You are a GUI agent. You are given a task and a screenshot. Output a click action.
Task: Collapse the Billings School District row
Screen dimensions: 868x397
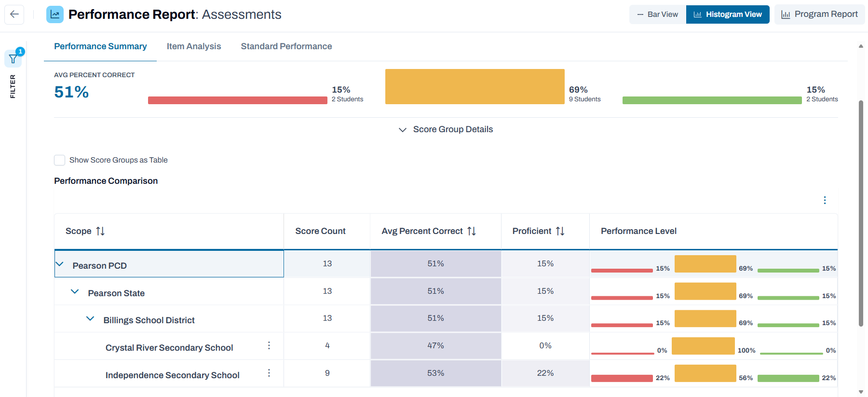[x=90, y=319]
